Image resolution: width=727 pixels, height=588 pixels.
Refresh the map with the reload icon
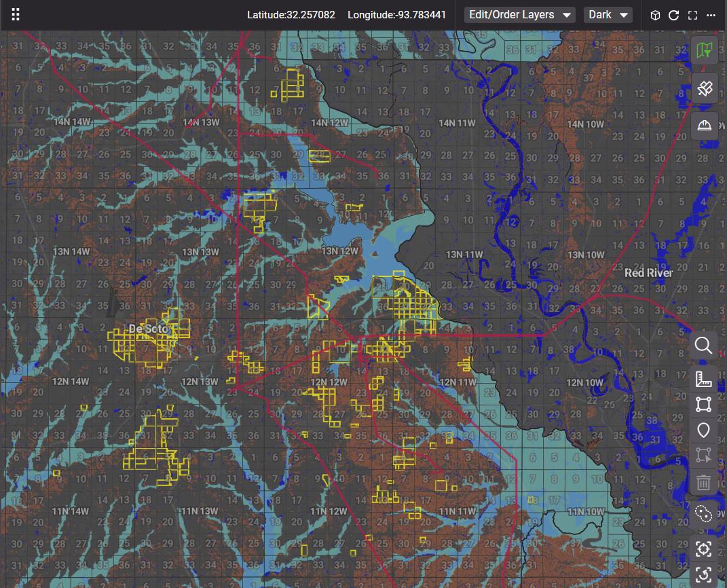[x=674, y=15]
